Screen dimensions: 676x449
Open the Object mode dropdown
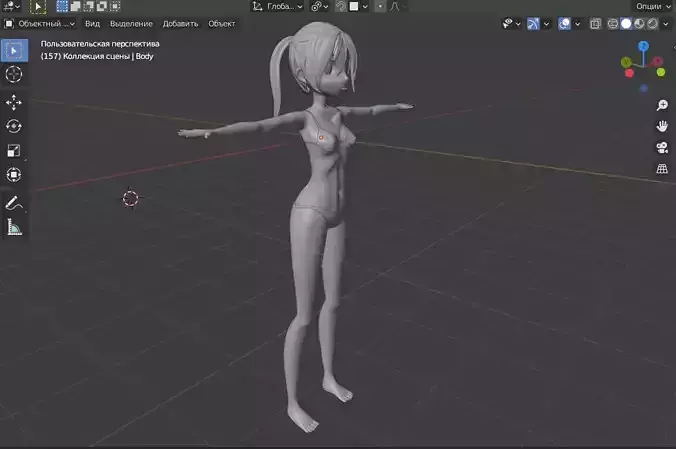pyautogui.click(x=40, y=23)
